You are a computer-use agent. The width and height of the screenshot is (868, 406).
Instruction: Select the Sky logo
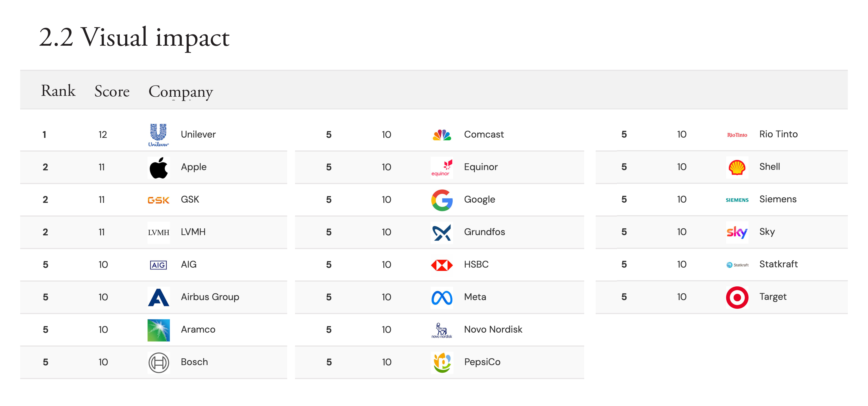click(737, 232)
